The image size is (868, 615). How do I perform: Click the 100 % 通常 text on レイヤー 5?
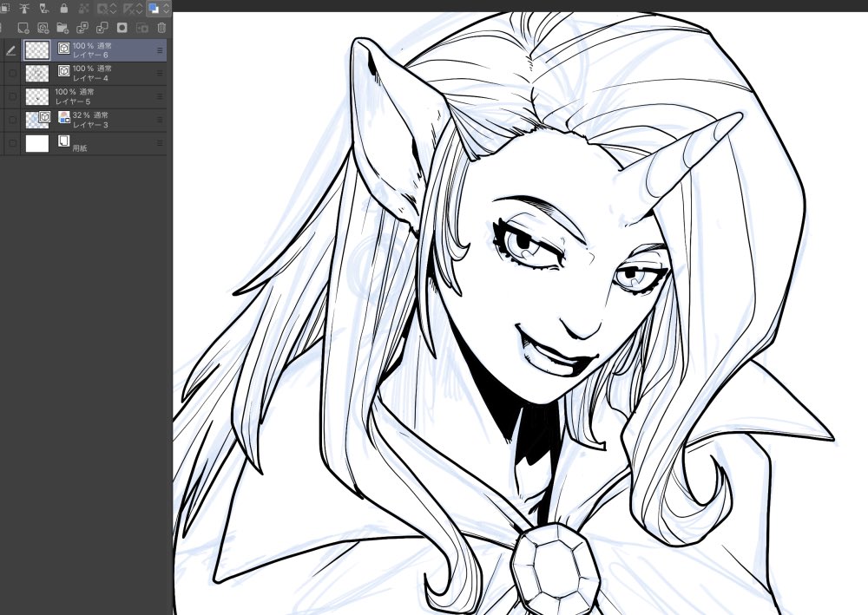(74, 92)
